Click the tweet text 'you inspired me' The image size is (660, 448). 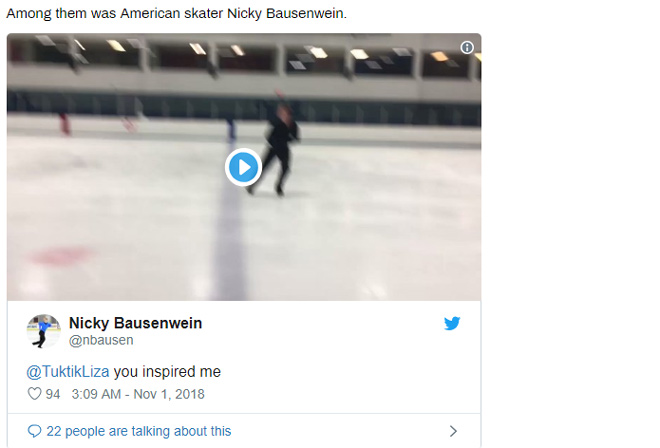coord(167,372)
